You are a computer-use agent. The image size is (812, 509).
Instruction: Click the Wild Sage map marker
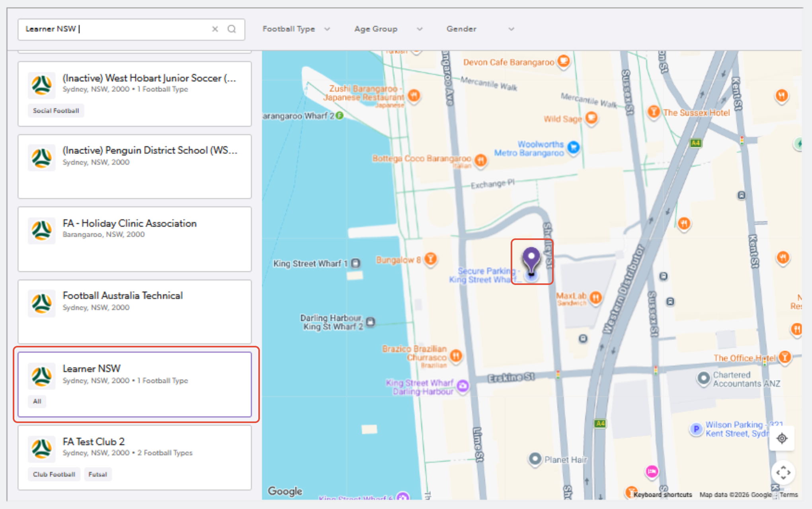point(591,118)
